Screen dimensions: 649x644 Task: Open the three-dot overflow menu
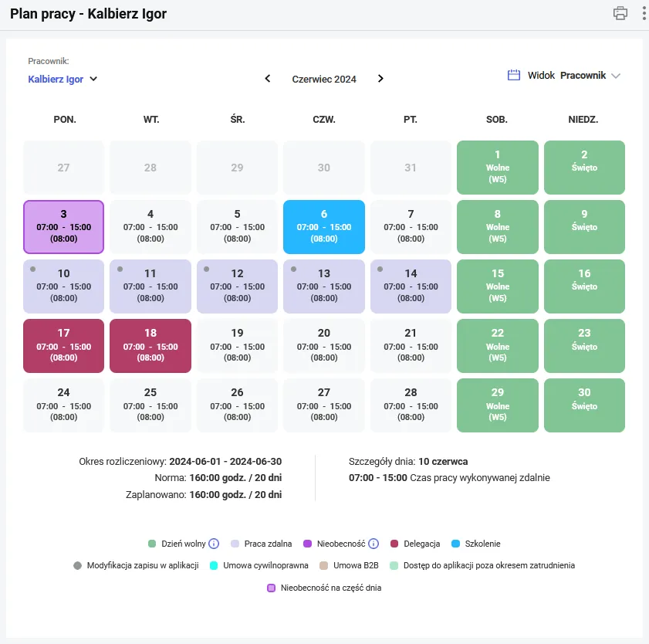click(644, 13)
